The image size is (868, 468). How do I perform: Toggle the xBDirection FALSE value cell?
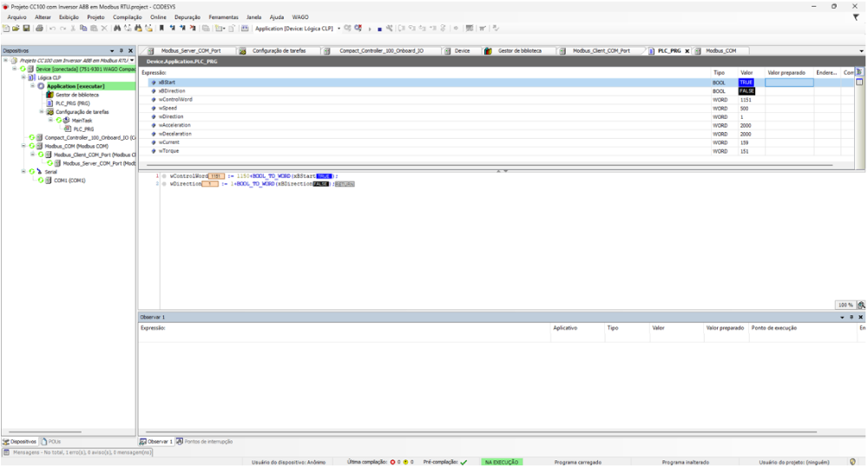(x=746, y=91)
